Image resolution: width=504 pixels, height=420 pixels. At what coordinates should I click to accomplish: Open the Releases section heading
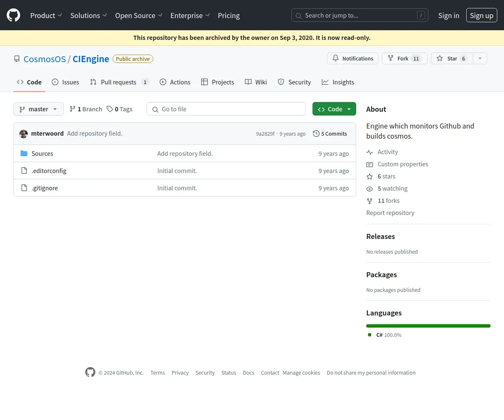(x=381, y=236)
